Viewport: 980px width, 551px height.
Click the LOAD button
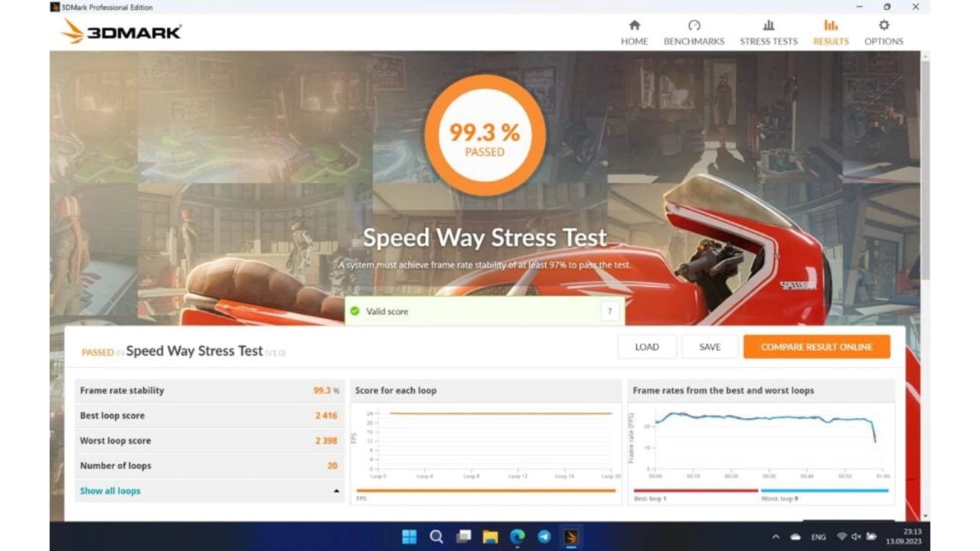point(647,347)
